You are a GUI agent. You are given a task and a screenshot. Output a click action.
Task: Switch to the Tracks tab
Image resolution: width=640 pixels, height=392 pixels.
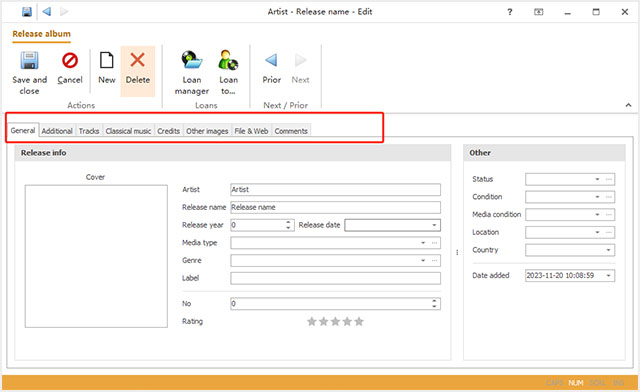point(89,131)
